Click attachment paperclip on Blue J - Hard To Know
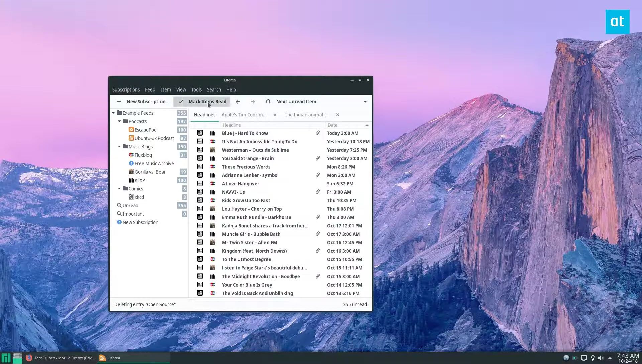This screenshot has height=364, width=642. (x=318, y=133)
